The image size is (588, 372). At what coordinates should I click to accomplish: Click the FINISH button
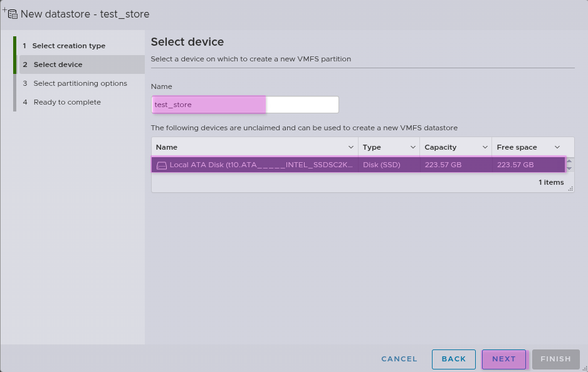point(555,359)
